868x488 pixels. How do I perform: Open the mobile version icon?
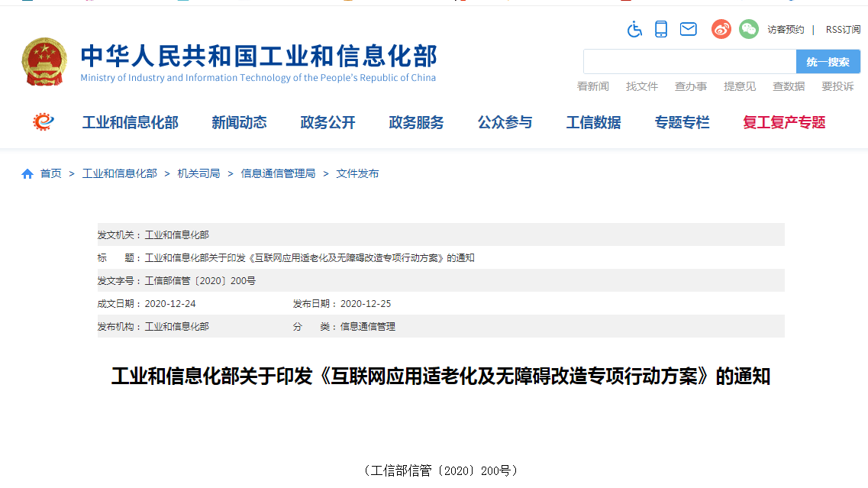(661, 29)
